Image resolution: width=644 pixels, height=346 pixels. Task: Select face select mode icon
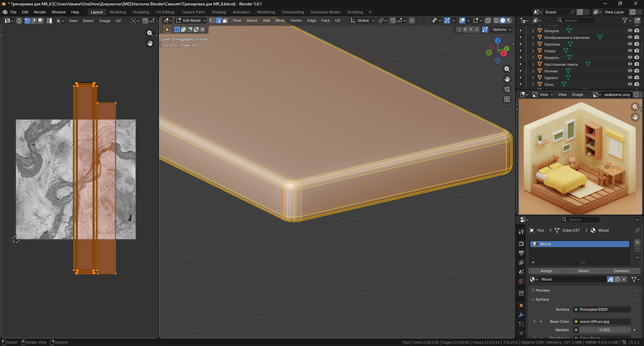click(225, 21)
